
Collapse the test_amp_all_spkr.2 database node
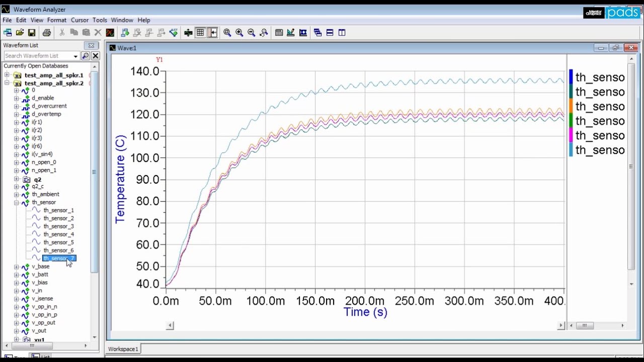7,83
